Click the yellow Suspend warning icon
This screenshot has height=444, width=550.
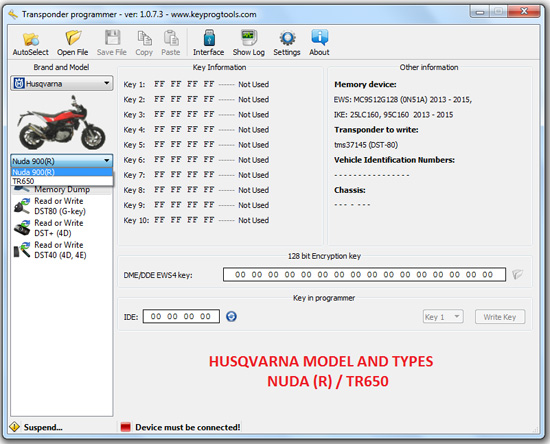[15, 427]
